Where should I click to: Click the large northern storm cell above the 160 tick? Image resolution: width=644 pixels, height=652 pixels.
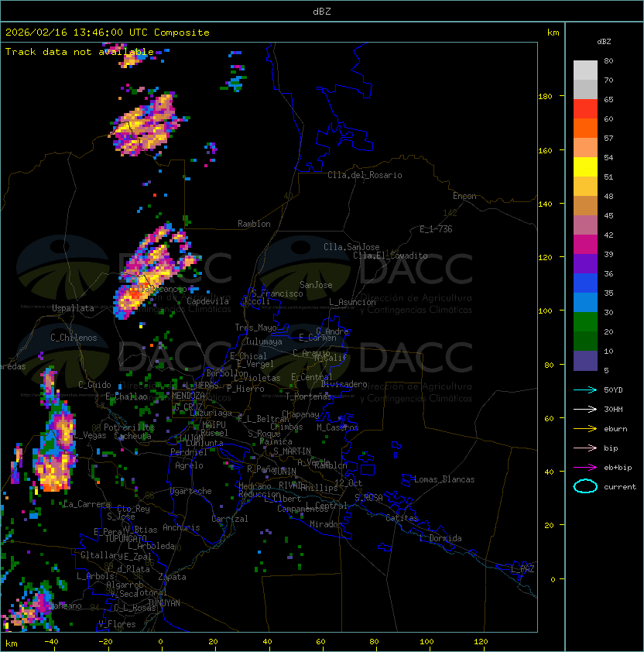144,125
